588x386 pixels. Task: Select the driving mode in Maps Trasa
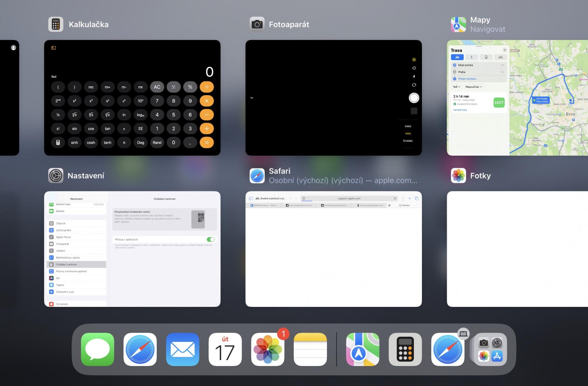pos(457,57)
